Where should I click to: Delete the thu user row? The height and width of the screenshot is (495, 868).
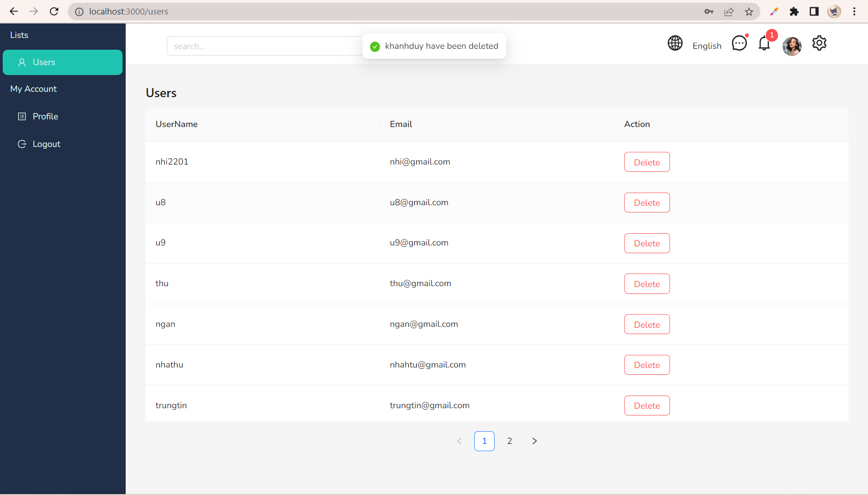click(646, 284)
